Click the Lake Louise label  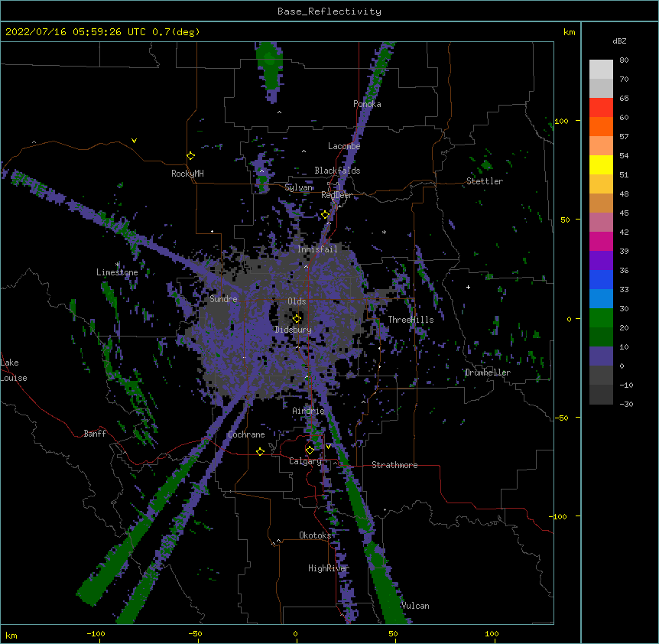14,370
